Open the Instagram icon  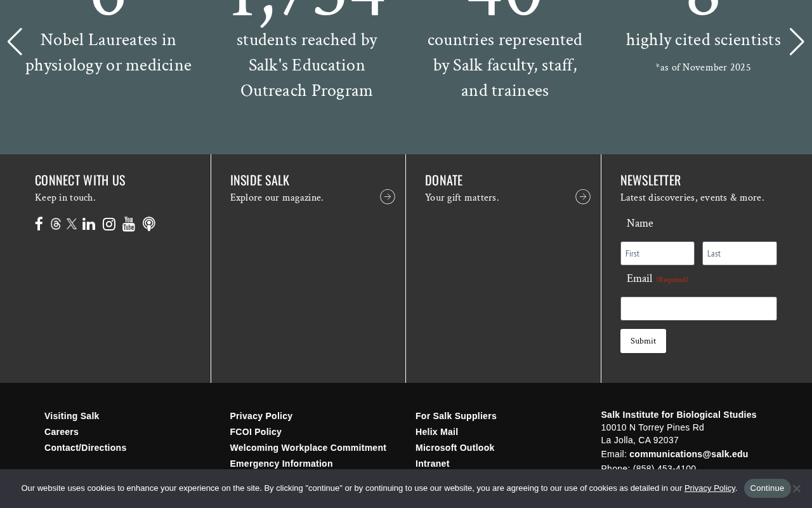pyautogui.click(x=109, y=224)
